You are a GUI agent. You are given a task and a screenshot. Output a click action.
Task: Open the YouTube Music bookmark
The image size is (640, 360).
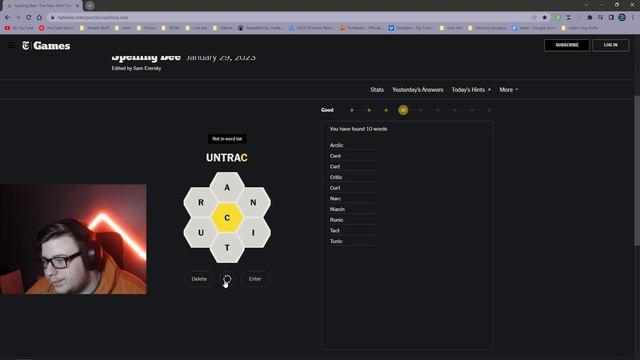pyautogui.click(x=57, y=28)
